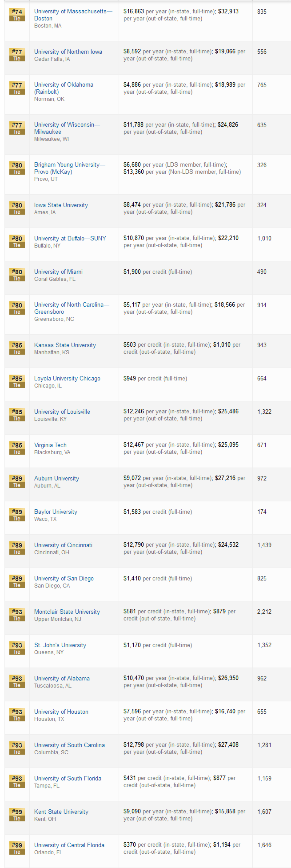Click Virginia Tech link
Screen dimensions: 291x868
point(50,445)
